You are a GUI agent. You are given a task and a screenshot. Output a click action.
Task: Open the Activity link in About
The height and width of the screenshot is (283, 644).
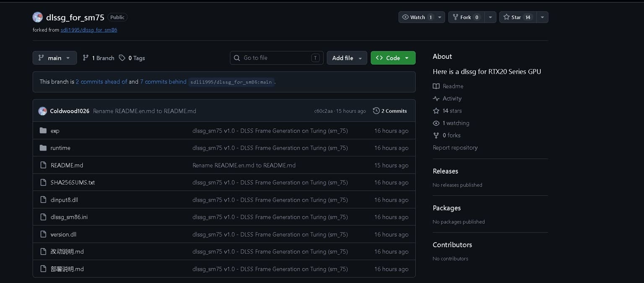point(447,99)
